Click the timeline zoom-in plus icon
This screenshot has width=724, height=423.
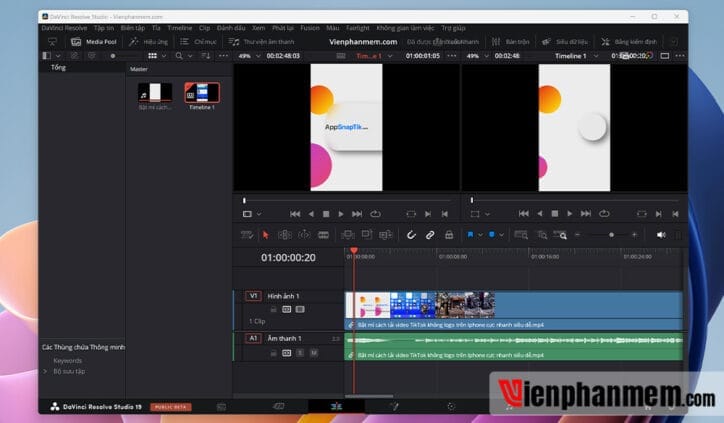[x=634, y=235]
